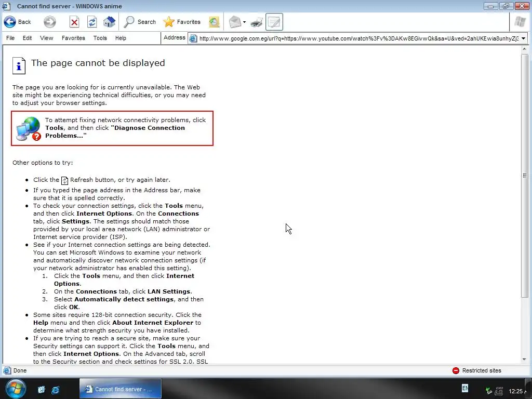The image size is (532, 399).
Task: Click the Done status page icon
Action: point(6,370)
